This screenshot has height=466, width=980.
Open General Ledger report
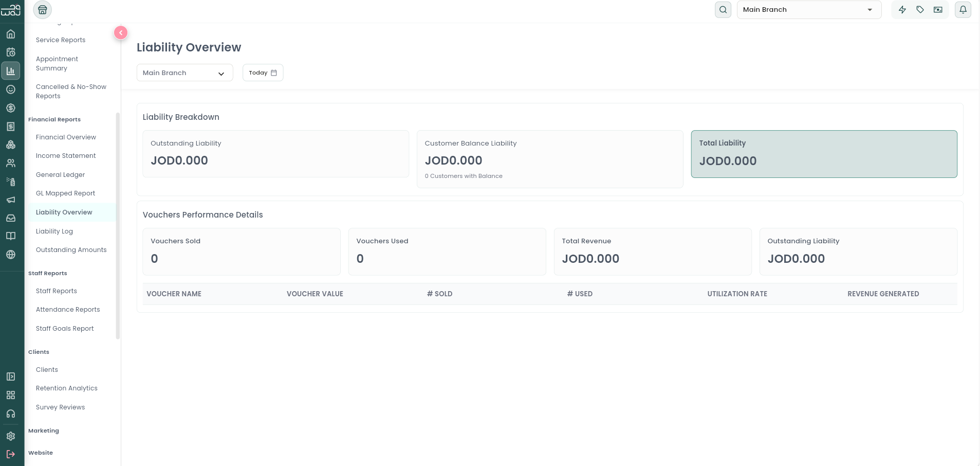tap(61, 175)
